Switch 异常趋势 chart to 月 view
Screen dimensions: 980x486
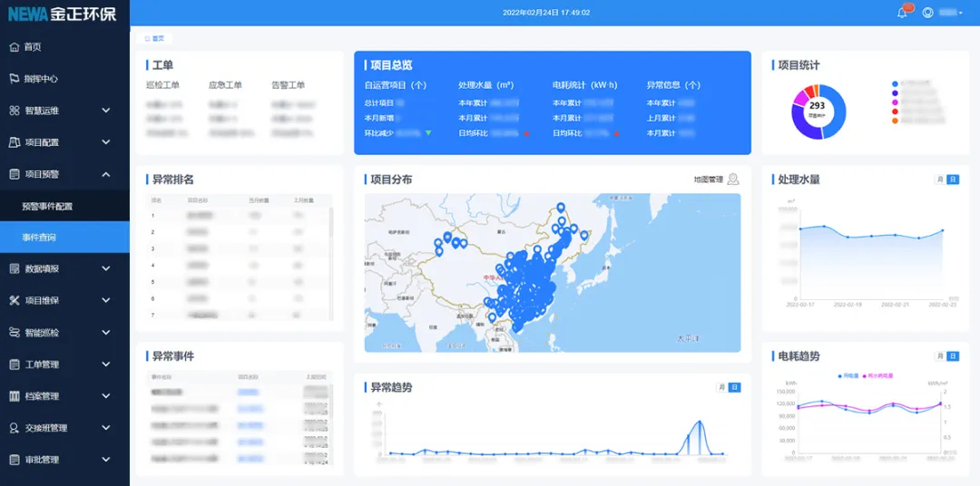pyautogui.click(x=722, y=387)
